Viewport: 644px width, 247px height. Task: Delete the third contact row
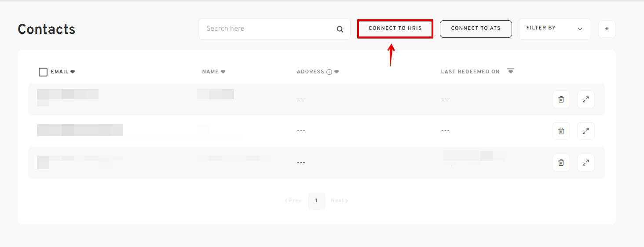(x=561, y=163)
